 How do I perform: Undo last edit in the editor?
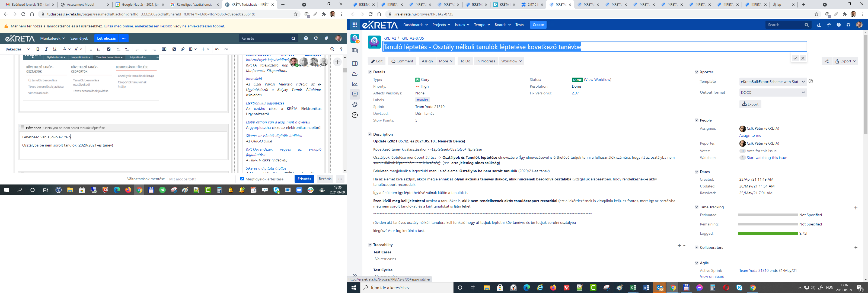pyautogui.click(x=217, y=49)
